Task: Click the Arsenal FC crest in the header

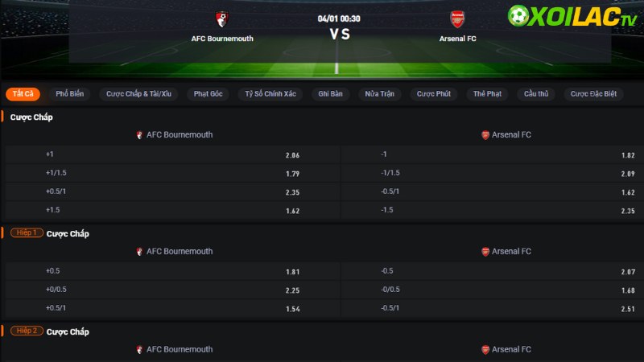Action: pos(457,19)
